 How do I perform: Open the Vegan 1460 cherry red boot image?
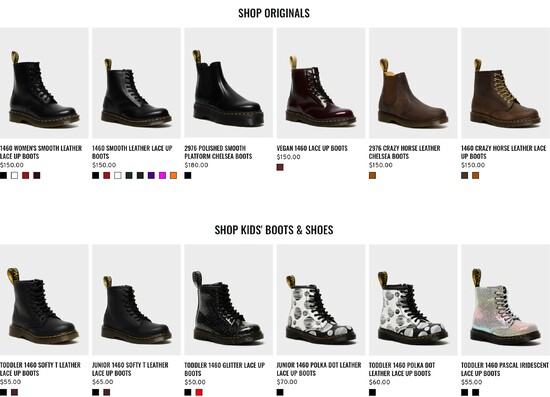point(321,83)
